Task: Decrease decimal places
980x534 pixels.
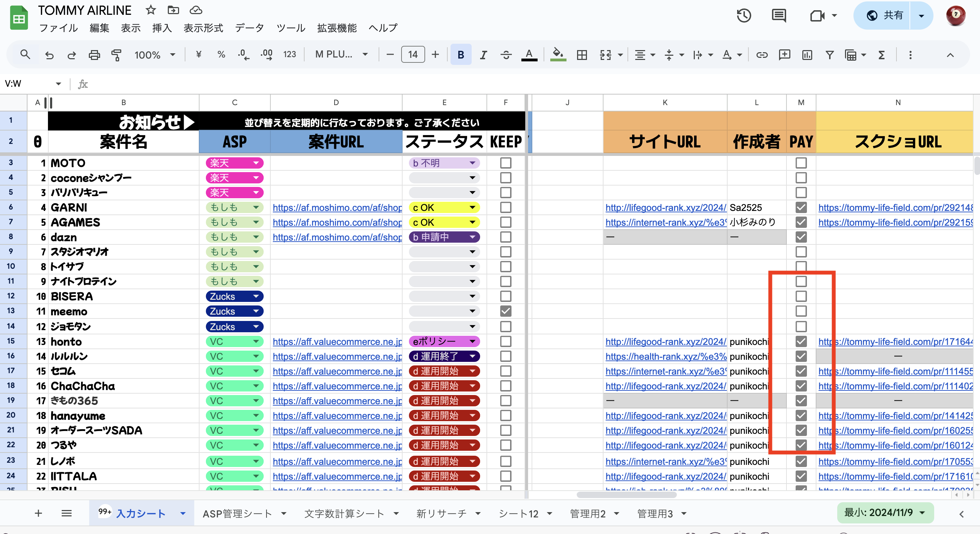Action: 244,55
